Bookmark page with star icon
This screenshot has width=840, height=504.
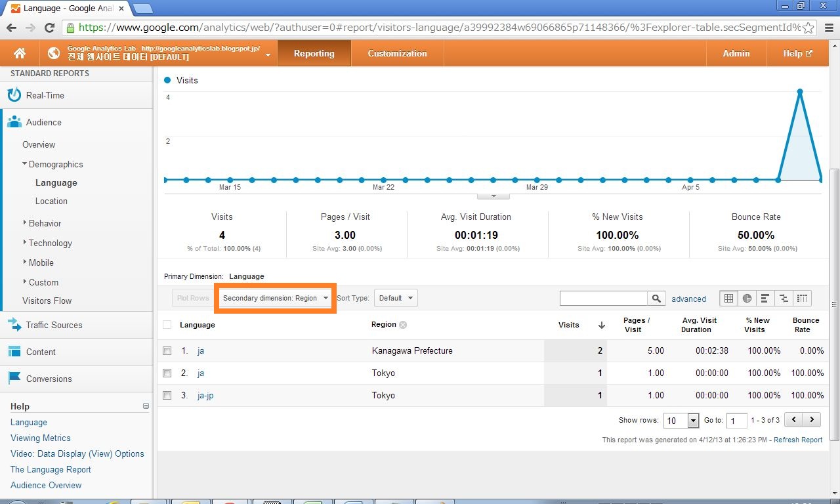(808, 28)
